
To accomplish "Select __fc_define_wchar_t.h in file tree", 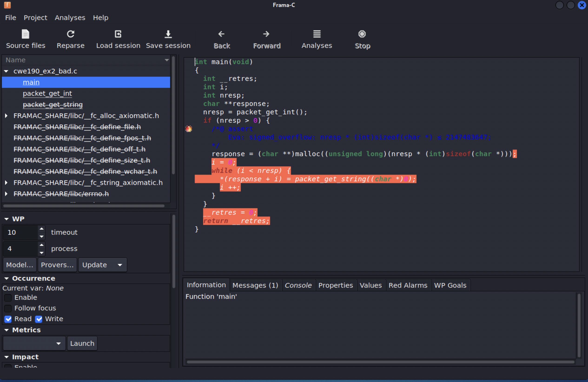I will [x=85, y=171].
